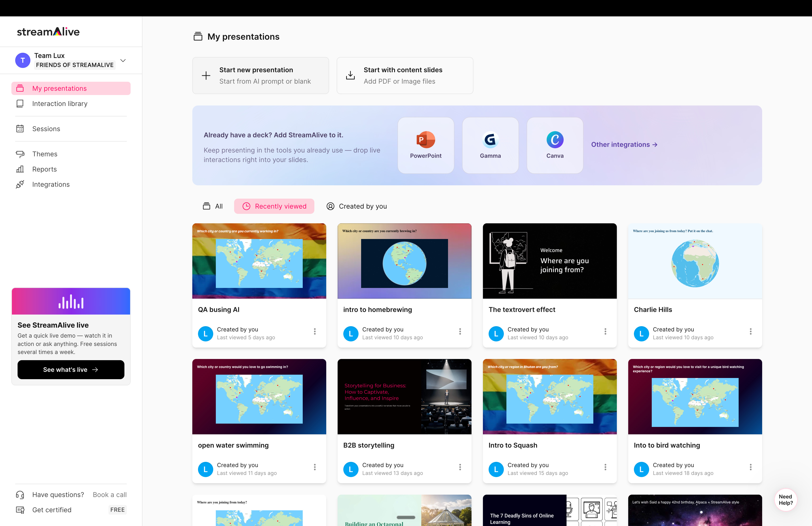This screenshot has height=526, width=812.
Task: Open Reports section
Action: click(x=71, y=169)
